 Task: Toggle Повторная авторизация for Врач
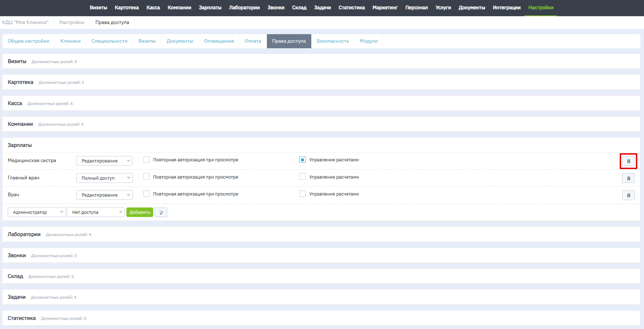[x=146, y=194]
